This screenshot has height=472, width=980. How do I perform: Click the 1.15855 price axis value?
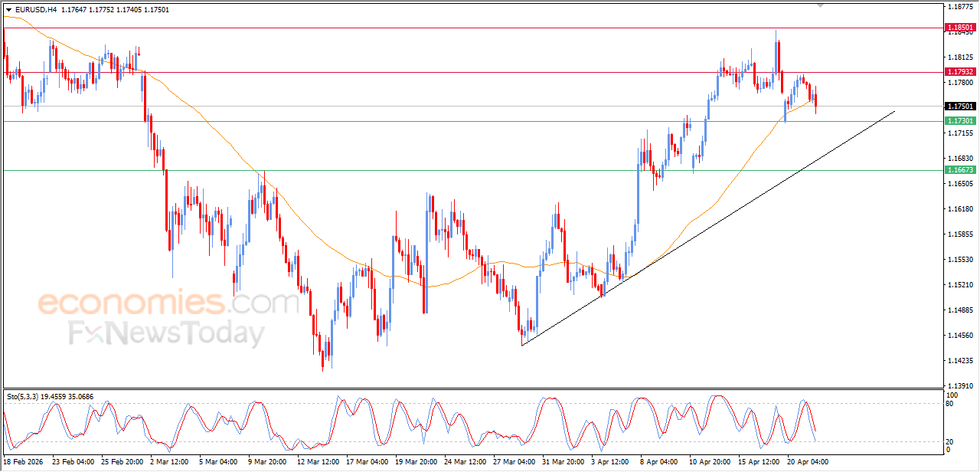pos(960,234)
